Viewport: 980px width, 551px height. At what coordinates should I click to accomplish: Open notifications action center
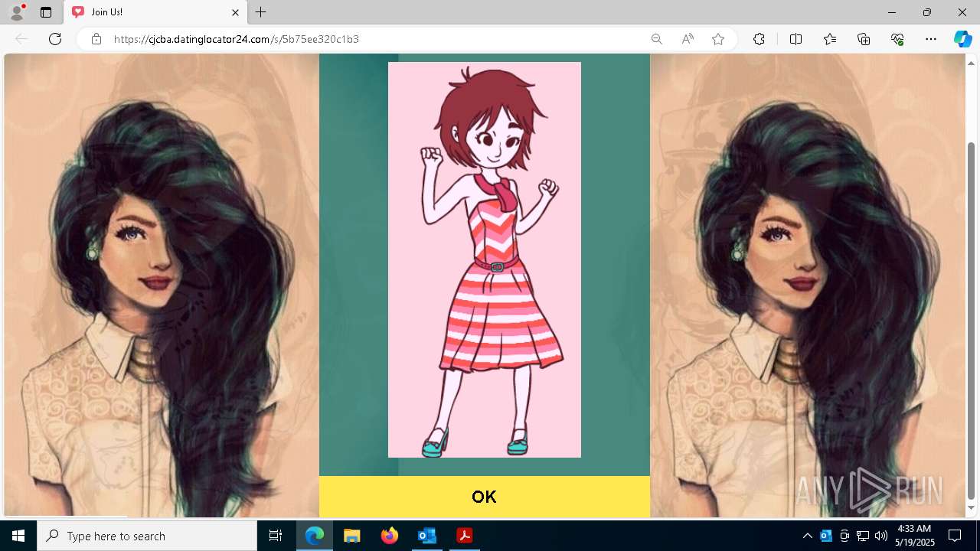coord(955,536)
